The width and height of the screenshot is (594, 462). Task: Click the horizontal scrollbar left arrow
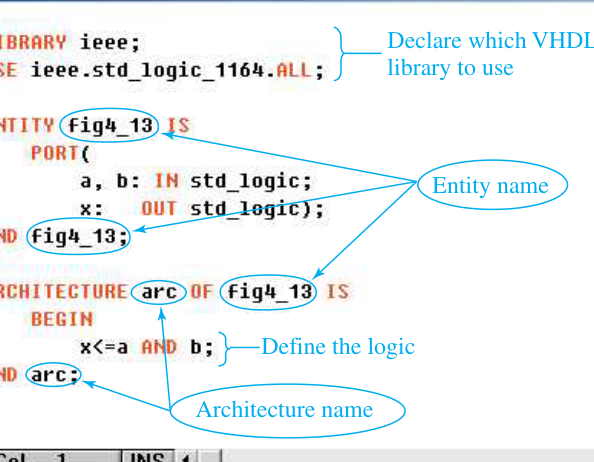186,456
